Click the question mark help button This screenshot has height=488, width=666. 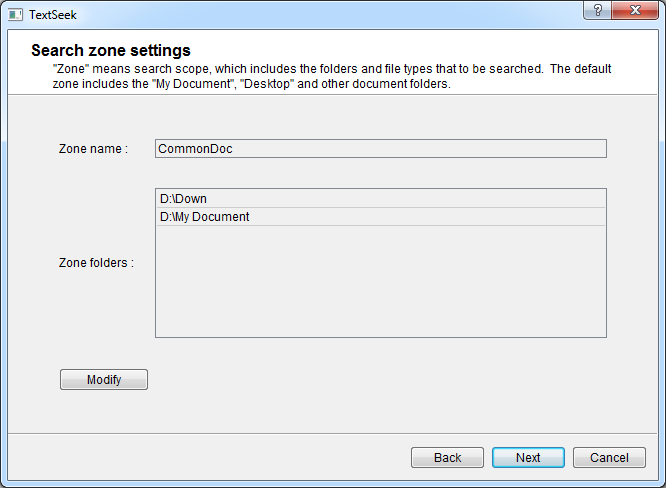[598, 11]
